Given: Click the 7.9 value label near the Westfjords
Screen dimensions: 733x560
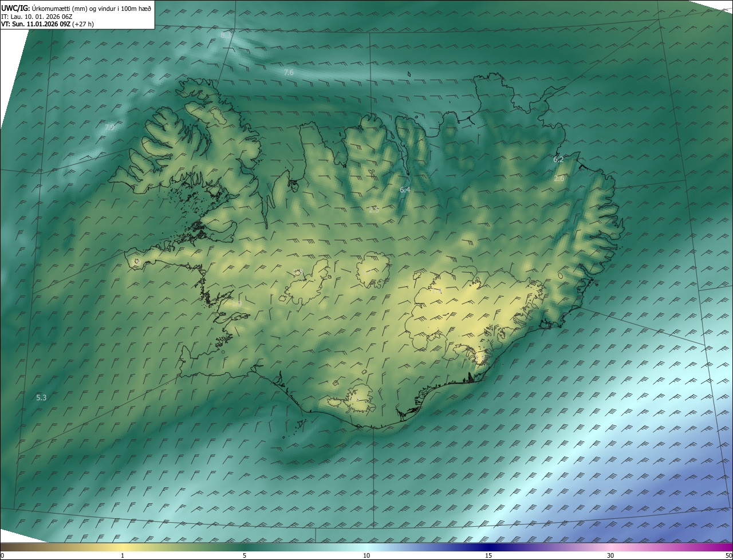Looking at the screenshot, I should point(109,127).
